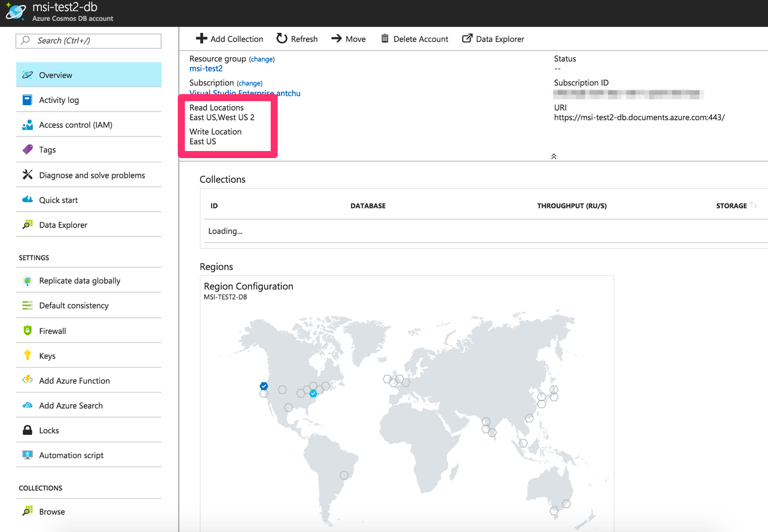Click the Default consistency bars icon
Viewport: 768px width, 532px height.
click(x=27, y=305)
